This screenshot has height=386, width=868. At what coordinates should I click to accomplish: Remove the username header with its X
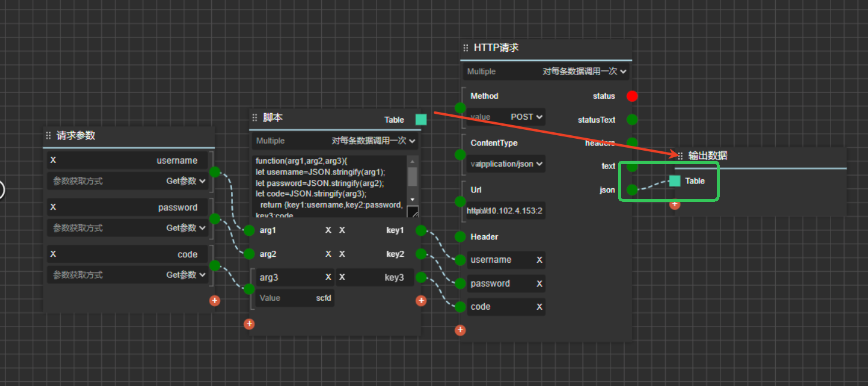(x=539, y=260)
